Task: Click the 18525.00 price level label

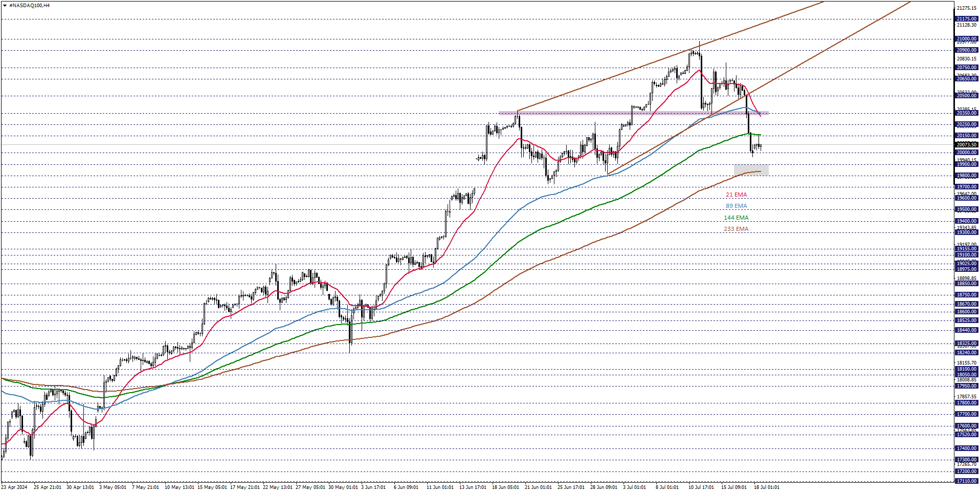Action: [967, 320]
